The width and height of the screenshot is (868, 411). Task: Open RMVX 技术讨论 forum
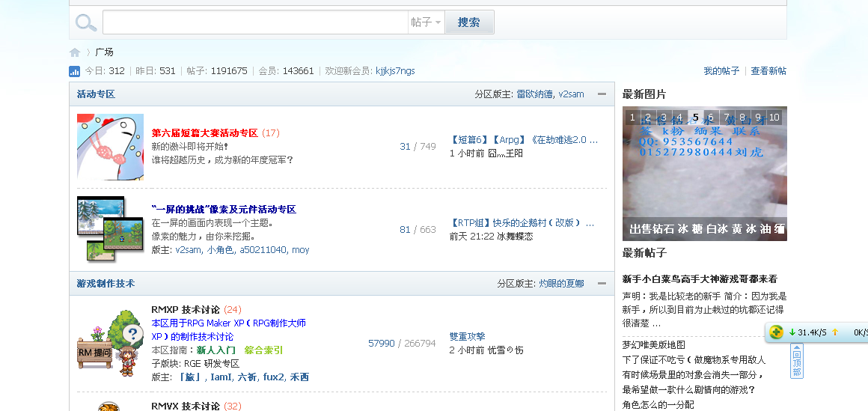[186, 406]
